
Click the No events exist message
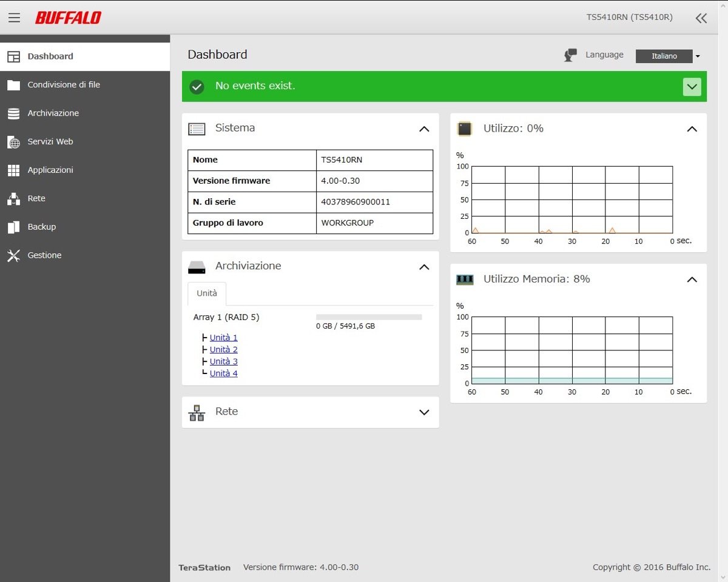255,86
